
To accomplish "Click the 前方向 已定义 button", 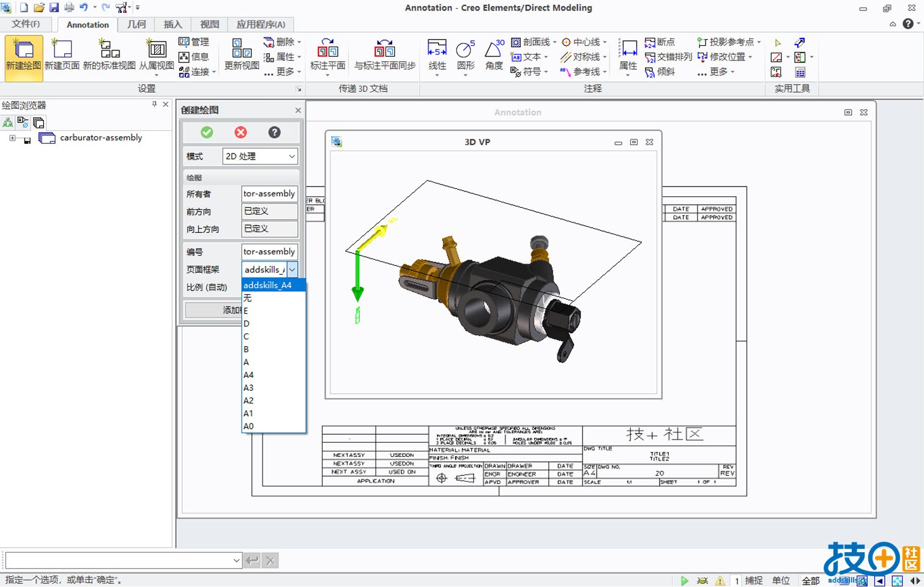I will (x=269, y=211).
